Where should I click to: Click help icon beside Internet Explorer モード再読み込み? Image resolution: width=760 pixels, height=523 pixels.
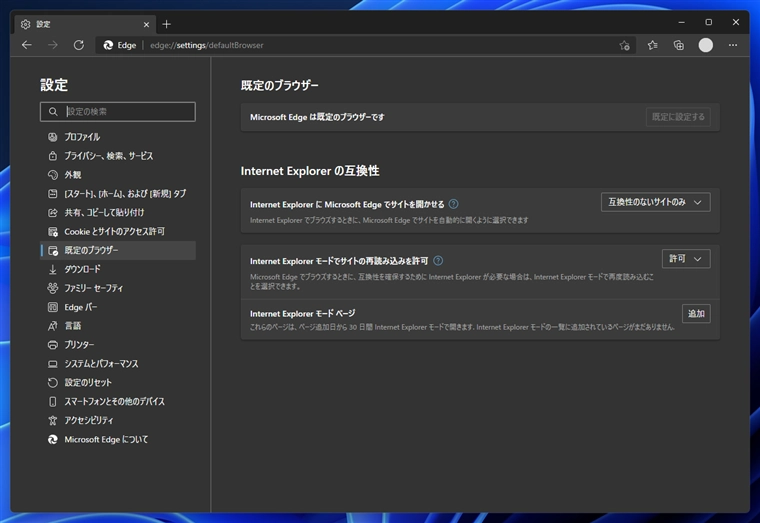(x=438, y=260)
